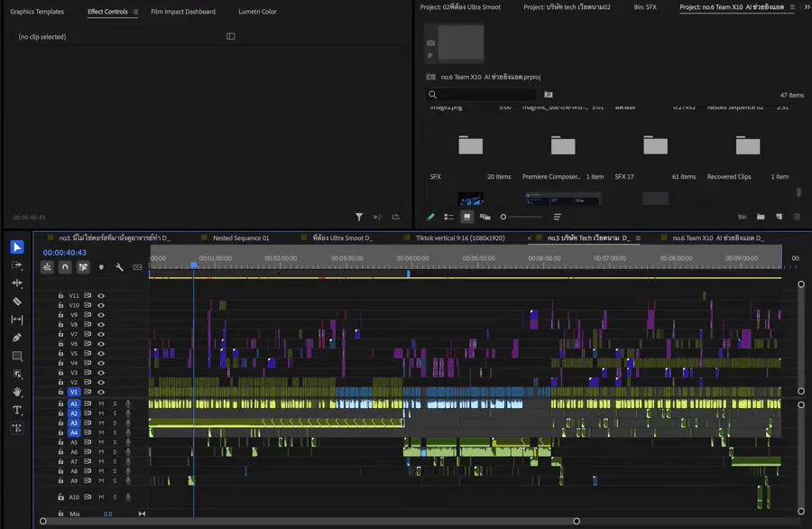Mute audio track A1
This screenshot has width=812, height=529.
pos(101,404)
